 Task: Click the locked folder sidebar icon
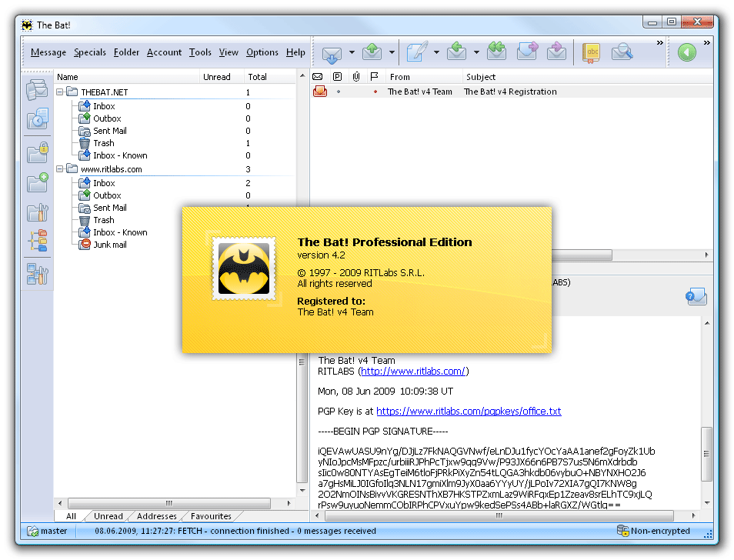point(38,152)
